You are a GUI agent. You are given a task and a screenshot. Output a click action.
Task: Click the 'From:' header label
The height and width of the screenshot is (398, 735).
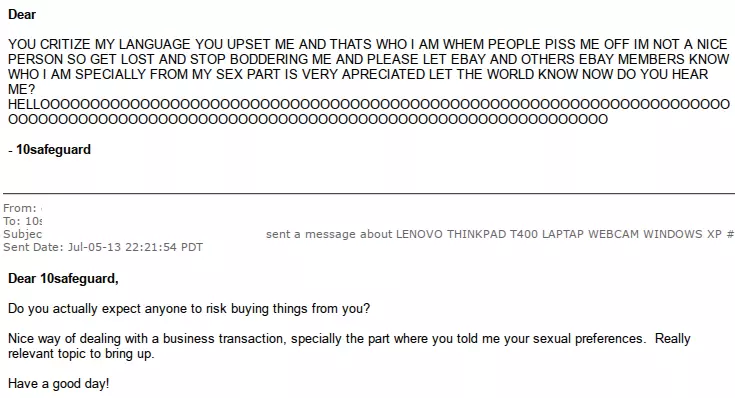[x=20, y=208]
